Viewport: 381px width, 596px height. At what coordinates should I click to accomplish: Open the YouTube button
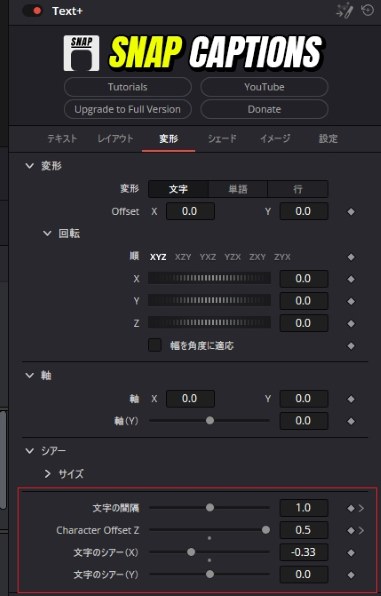(x=264, y=87)
